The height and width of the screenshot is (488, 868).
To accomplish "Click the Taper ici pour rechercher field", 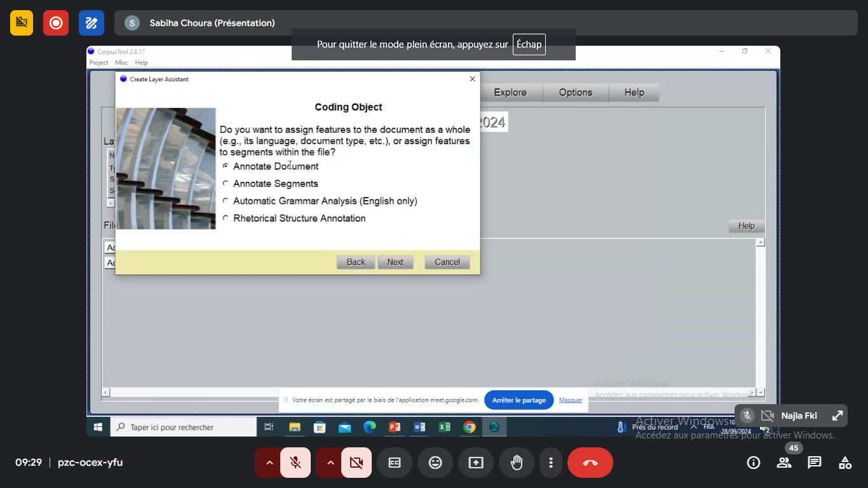I will pyautogui.click(x=184, y=427).
